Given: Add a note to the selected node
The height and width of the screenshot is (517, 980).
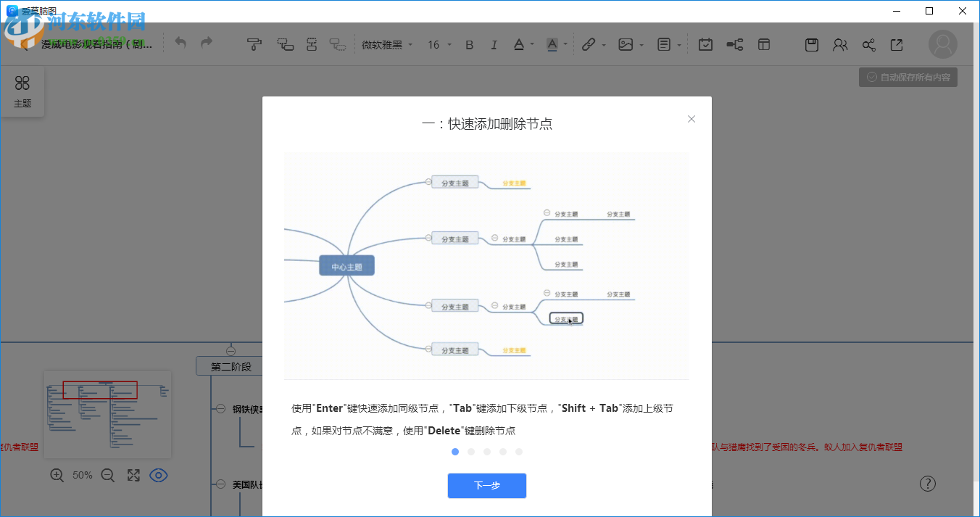Looking at the screenshot, I should click(x=664, y=44).
